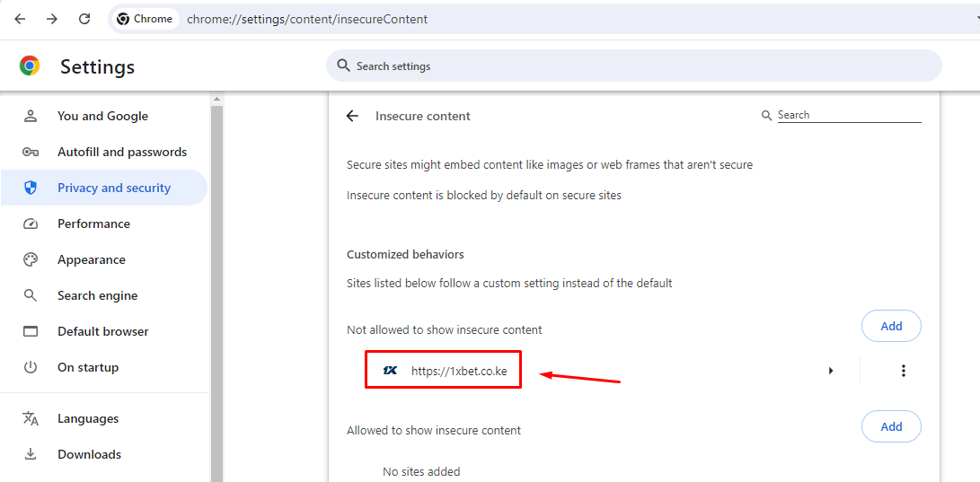Click the address bar URL

tap(307, 20)
